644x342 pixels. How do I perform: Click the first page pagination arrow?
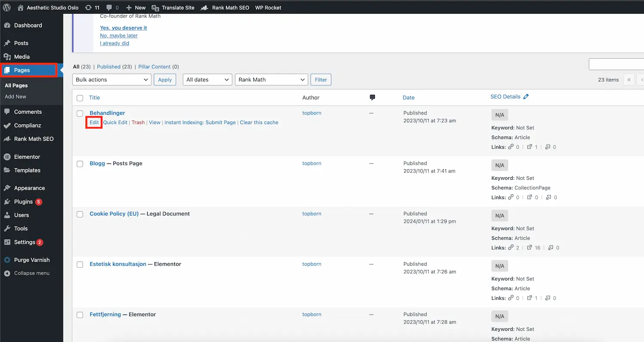629,79
